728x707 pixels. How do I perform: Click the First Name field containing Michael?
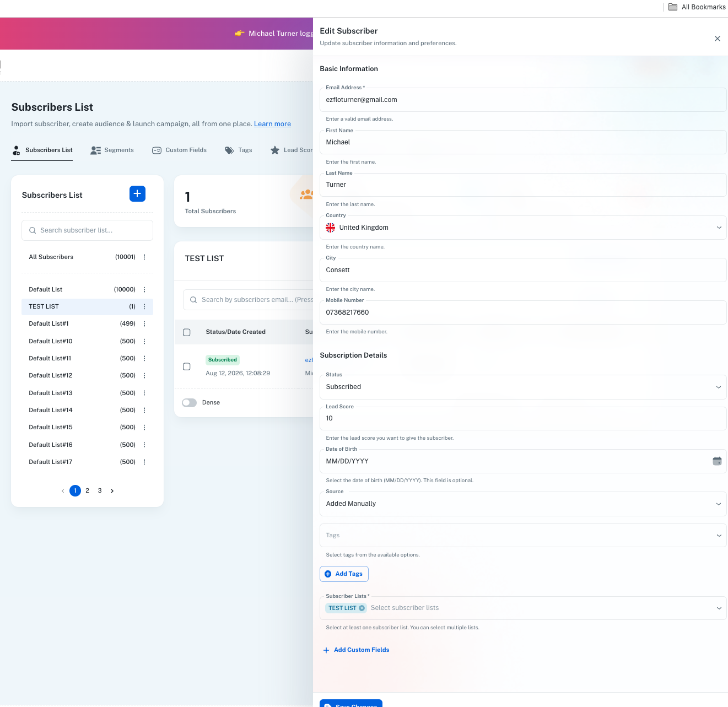[523, 142]
